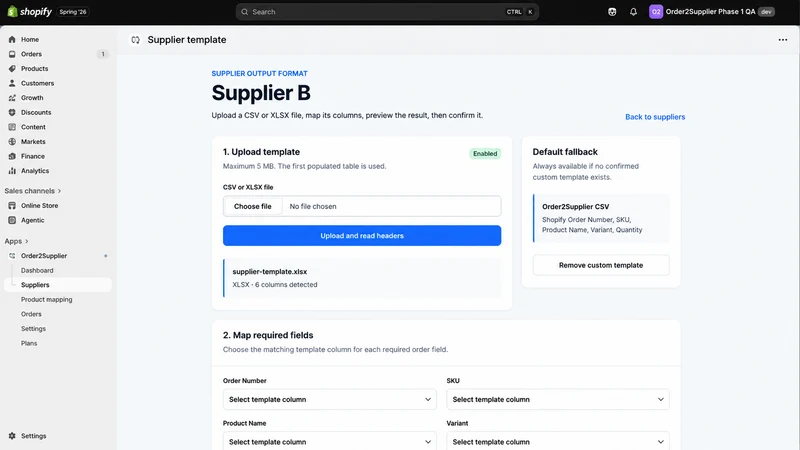800x450 pixels.
Task: Click the Settings gear icon
Action: 12,436
